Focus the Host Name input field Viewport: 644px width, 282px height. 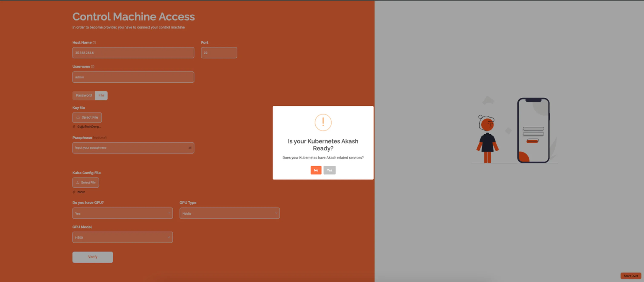[x=133, y=53]
